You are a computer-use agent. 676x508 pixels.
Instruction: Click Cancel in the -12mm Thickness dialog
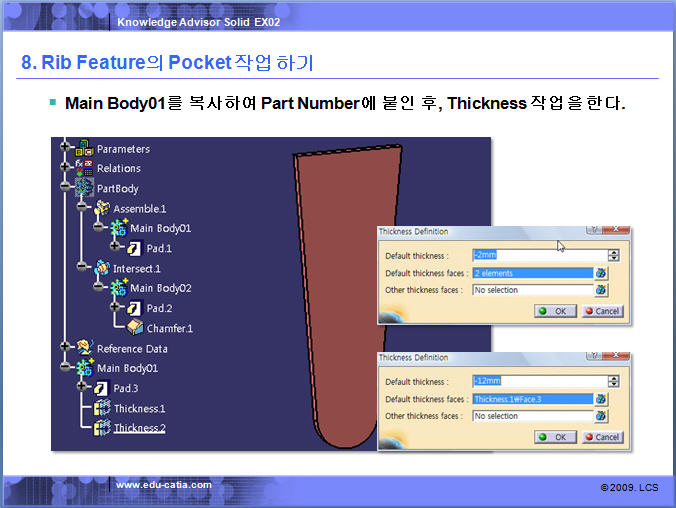point(602,437)
